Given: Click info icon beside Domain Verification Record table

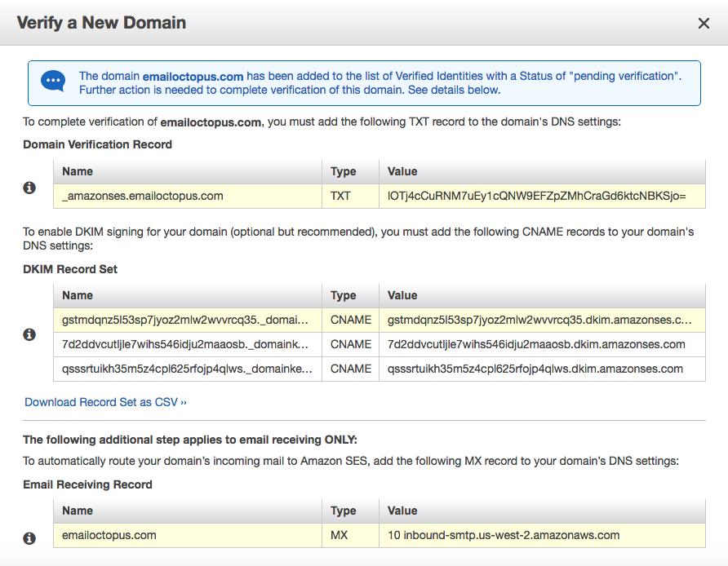Looking at the screenshot, I should 30,188.
